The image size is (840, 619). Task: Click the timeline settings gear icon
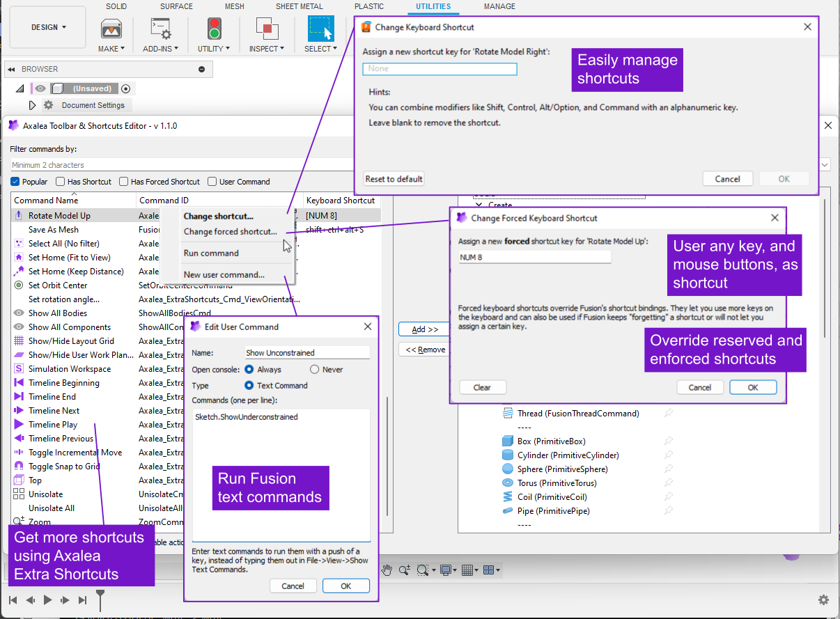(x=823, y=600)
